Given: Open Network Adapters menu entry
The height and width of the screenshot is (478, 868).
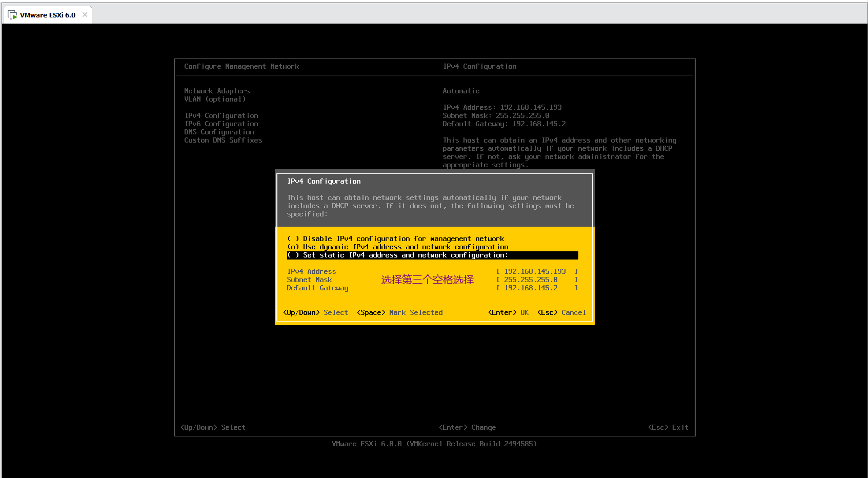Looking at the screenshot, I should [217, 91].
